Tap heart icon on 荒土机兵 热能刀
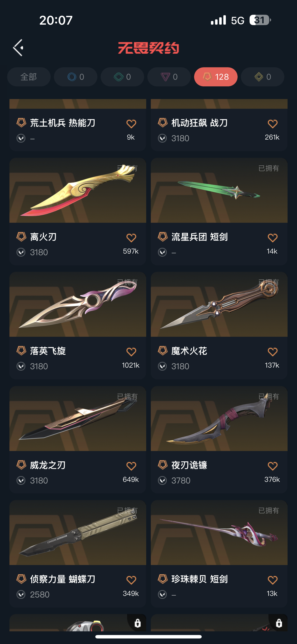The width and height of the screenshot is (297, 644). [x=131, y=124]
